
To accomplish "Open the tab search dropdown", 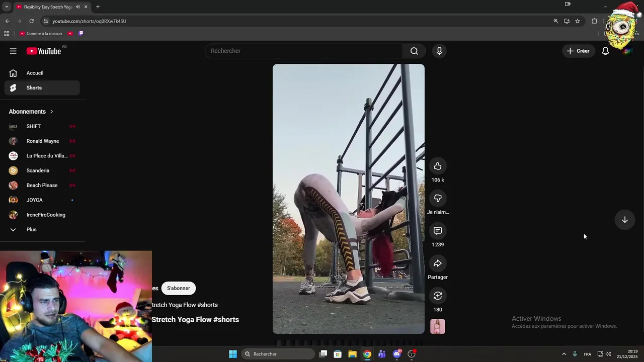I will pos(7,7).
